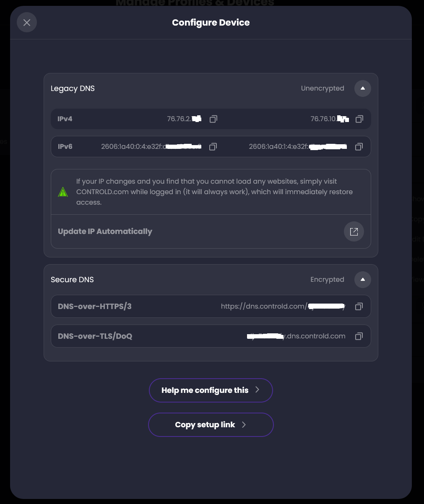
Task: Click the Update IP Automatically label
Action: click(x=105, y=231)
